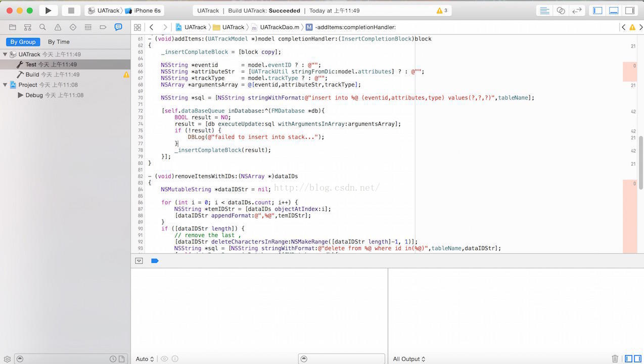Toggle the Navigator panel visibility
644x364 pixels.
pyautogui.click(x=597, y=11)
